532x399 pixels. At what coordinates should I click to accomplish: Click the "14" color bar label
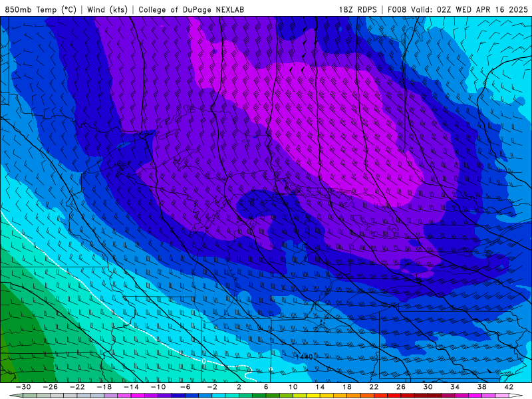pos(320,387)
